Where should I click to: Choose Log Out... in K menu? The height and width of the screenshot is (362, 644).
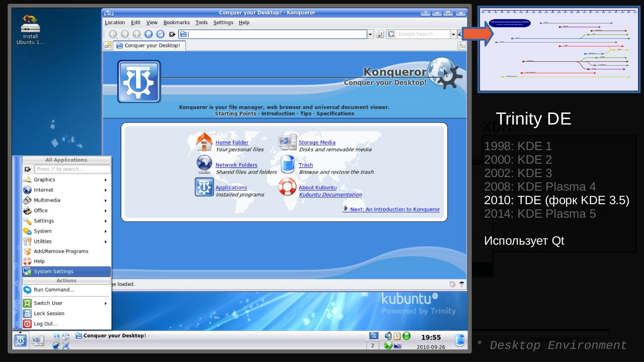pos(67,324)
